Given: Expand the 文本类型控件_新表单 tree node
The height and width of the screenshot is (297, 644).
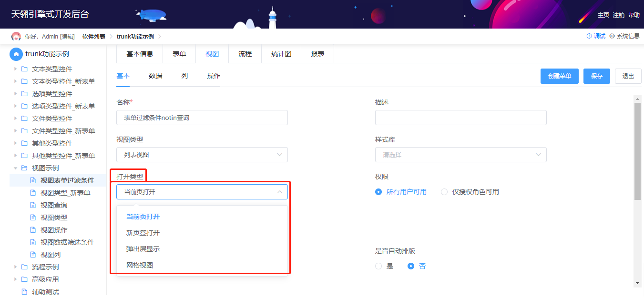Looking at the screenshot, I should (15, 81).
